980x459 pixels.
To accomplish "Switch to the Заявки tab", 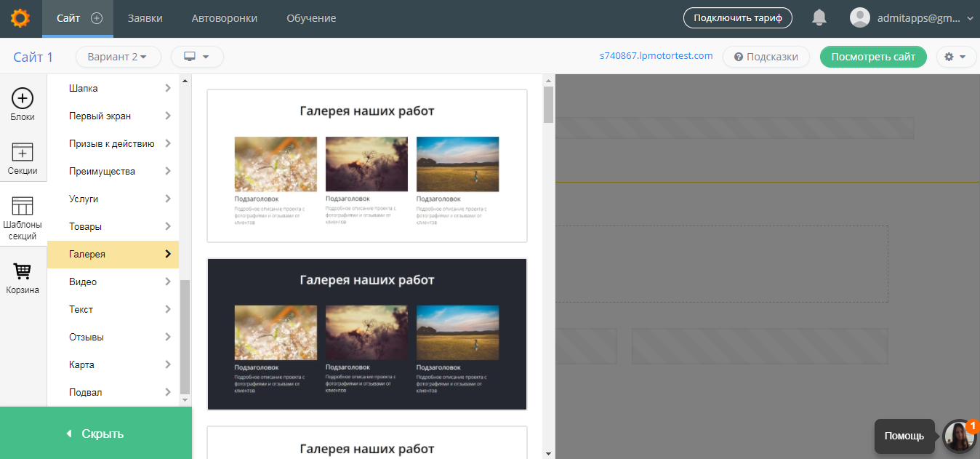I will point(145,19).
